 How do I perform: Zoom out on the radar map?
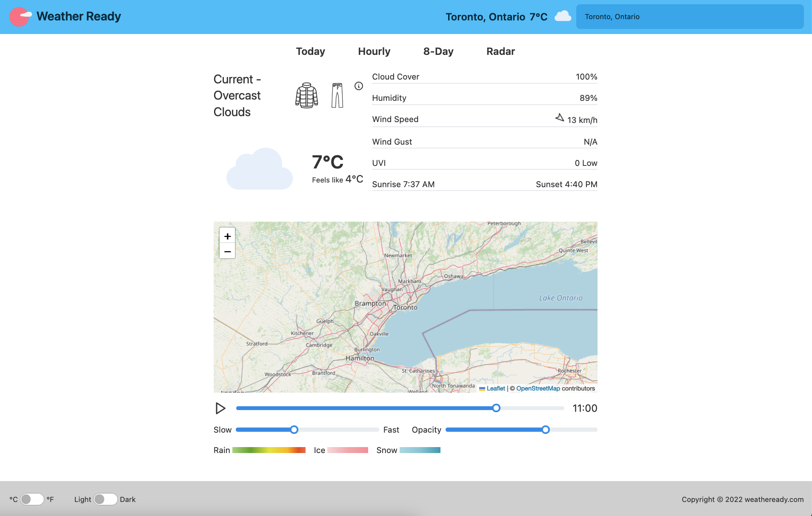pyautogui.click(x=227, y=251)
